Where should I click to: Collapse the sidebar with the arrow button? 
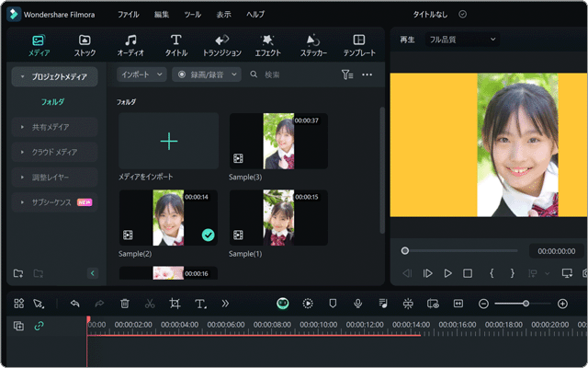(93, 273)
